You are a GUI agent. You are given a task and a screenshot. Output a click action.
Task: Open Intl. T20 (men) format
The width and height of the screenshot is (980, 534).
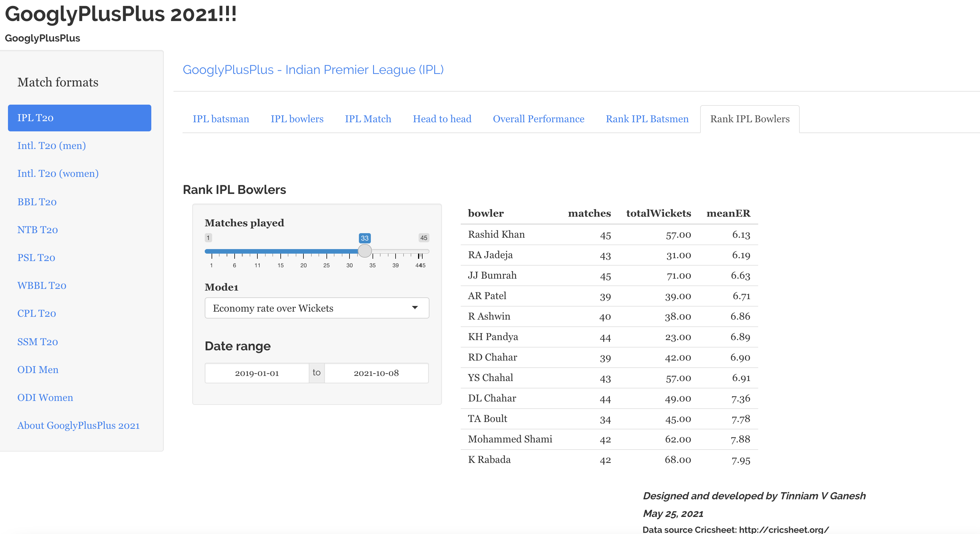coord(51,146)
